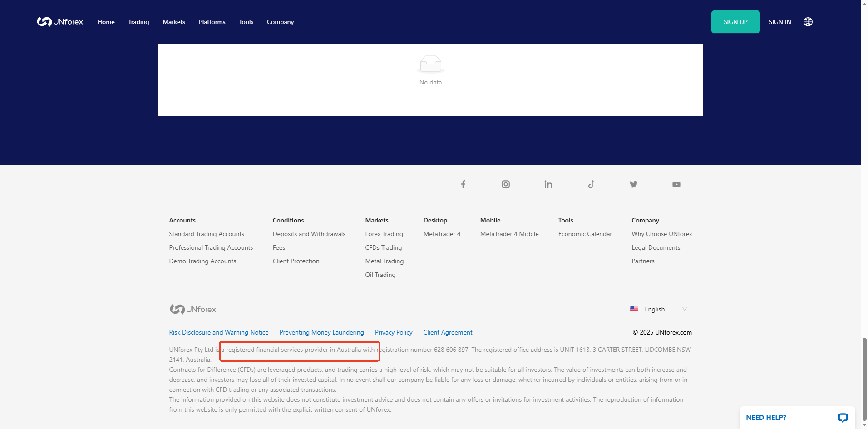Viewport: 868px width, 429px height.
Task: Open the Economic Calendar footer link
Action: click(x=585, y=234)
